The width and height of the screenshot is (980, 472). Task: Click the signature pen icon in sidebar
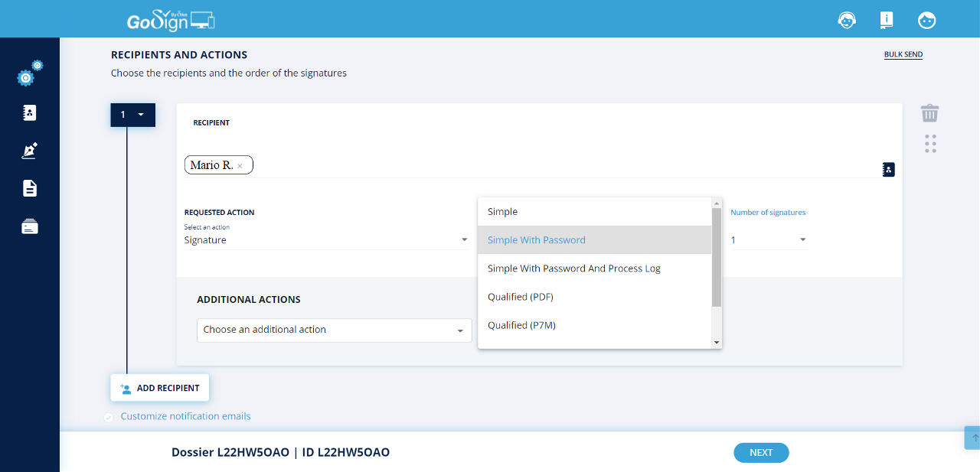click(29, 151)
